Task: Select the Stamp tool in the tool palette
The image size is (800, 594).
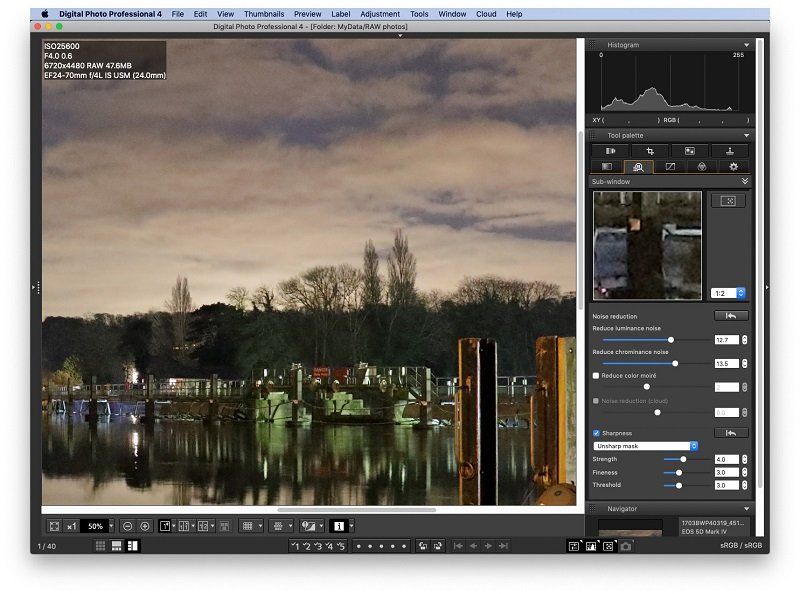Action: click(730, 150)
